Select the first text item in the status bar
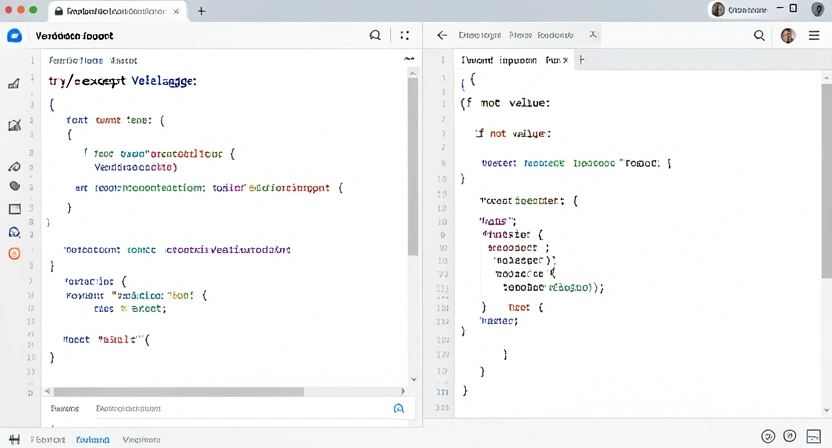The height and width of the screenshot is (448, 832). point(48,440)
